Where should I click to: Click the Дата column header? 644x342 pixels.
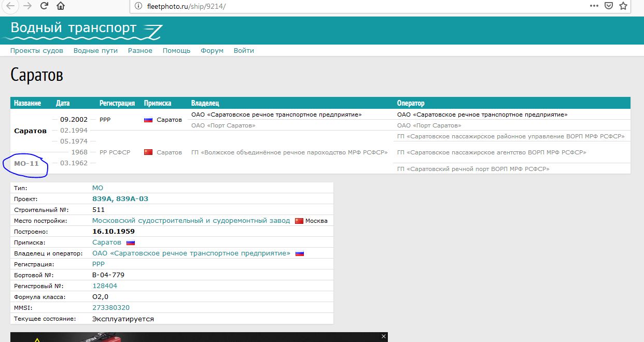point(63,103)
